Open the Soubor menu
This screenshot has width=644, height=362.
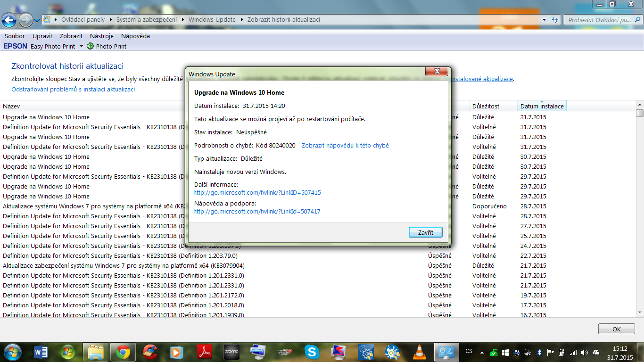coord(15,36)
